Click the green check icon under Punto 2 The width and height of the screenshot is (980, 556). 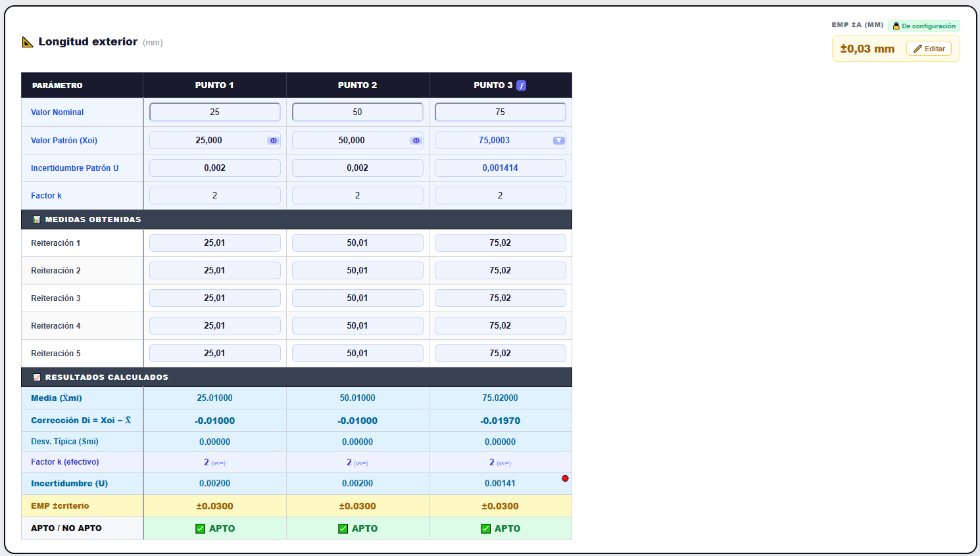point(343,528)
